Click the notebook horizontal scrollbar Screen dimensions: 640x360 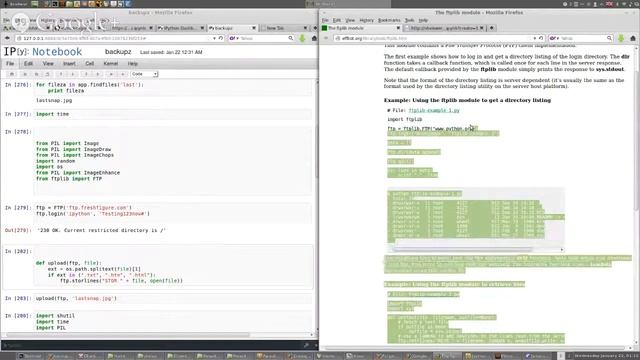coord(127,335)
